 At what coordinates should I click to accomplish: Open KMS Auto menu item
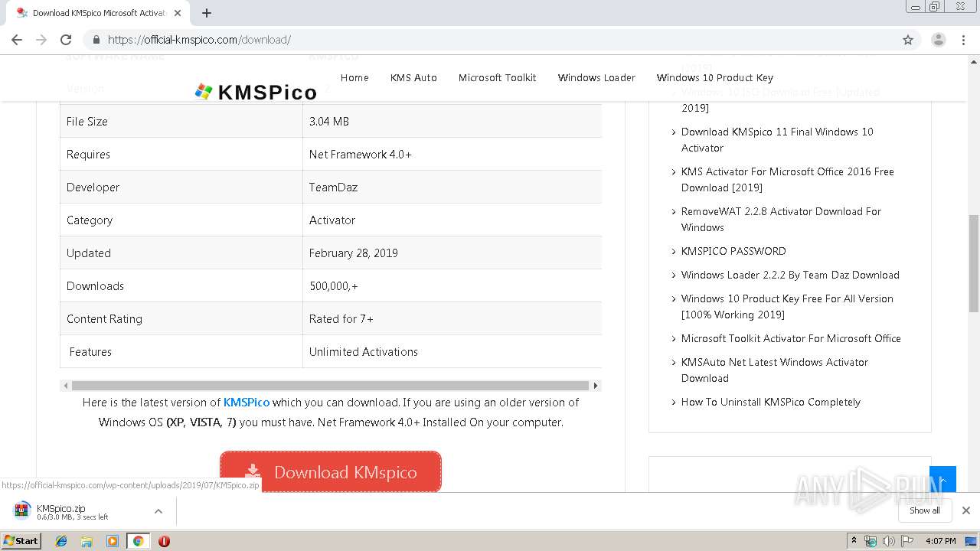tap(413, 77)
